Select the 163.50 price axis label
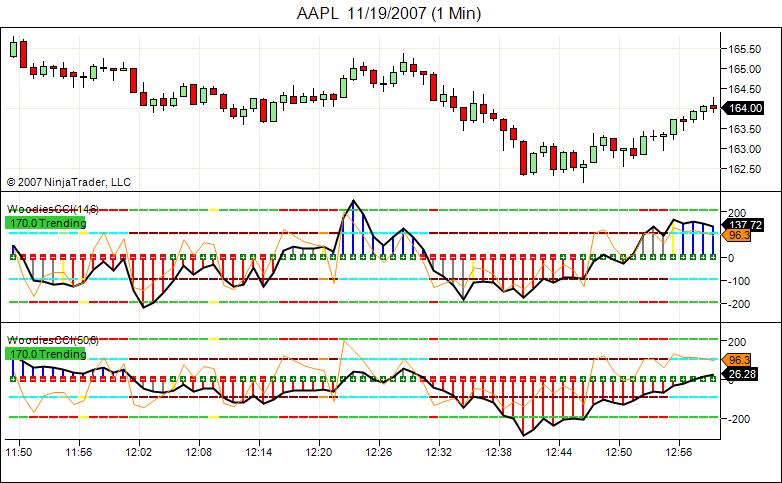The width and height of the screenshot is (782, 483). 745,129
